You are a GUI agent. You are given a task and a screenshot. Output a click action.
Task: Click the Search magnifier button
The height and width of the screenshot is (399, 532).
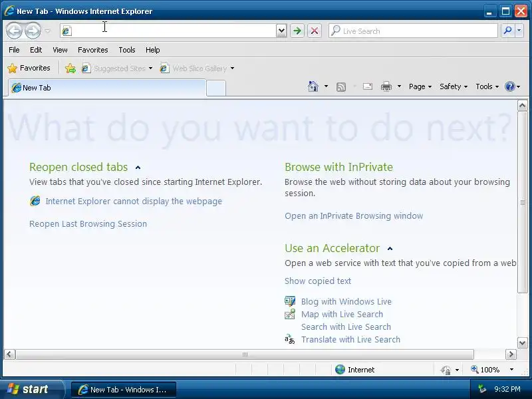click(x=507, y=31)
